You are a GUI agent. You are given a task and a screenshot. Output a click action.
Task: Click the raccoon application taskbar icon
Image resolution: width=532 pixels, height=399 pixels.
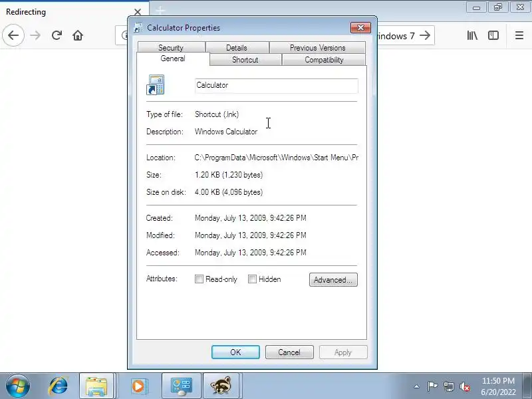(221, 386)
